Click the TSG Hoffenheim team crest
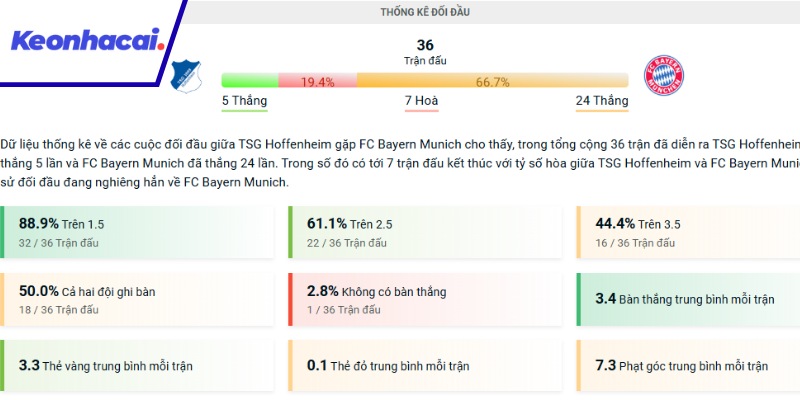This screenshot has height=400, width=800. click(x=184, y=75)
